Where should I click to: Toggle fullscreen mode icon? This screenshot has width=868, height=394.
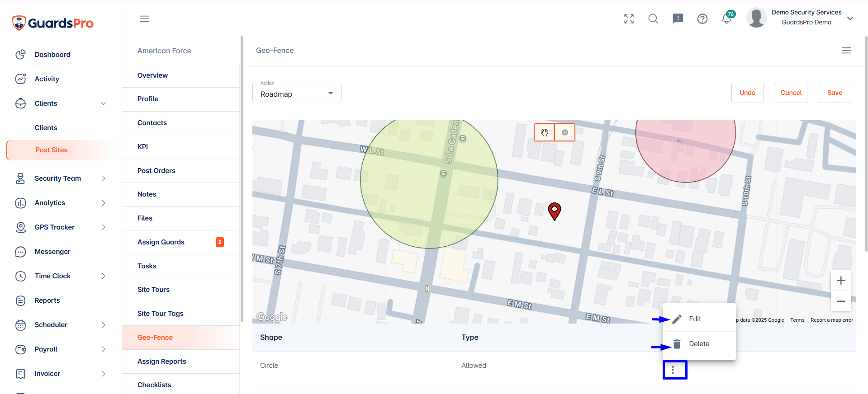(629, 19)
